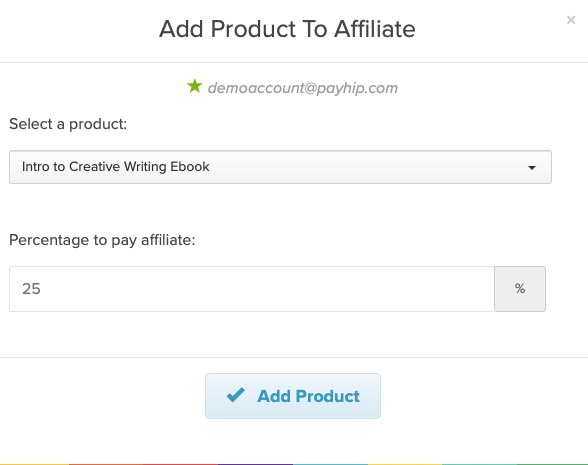Select the demoaccount@payhip.com email text
Viewport: 588px width, 465px height.
point(303,88)
